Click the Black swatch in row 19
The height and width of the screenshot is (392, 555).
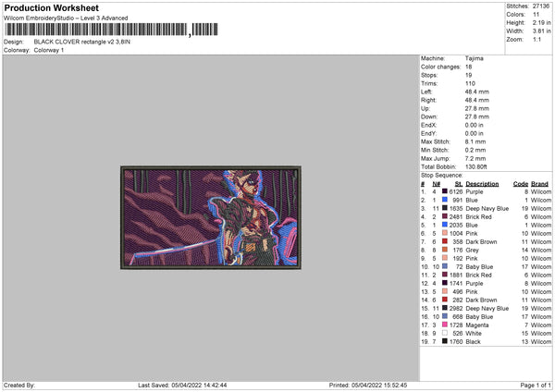(x=445, y=341)
